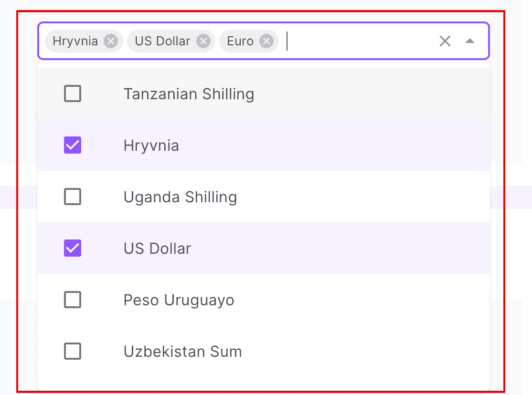Choose the Uganda Shilling option label
The height and width of the screenshot is (395, 532).
pyautogui.click(x=180, y=197)
